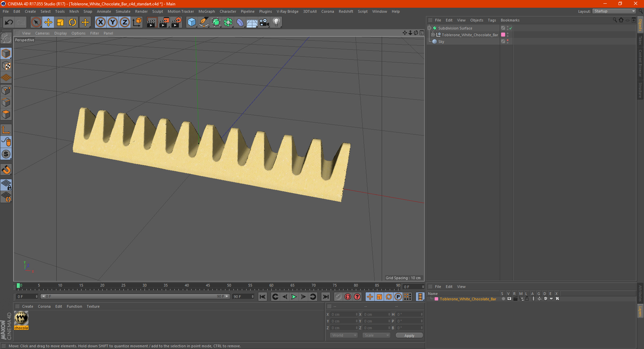Open the Takes side tab
Screen dimensions: 644x349
pos(640,40)
